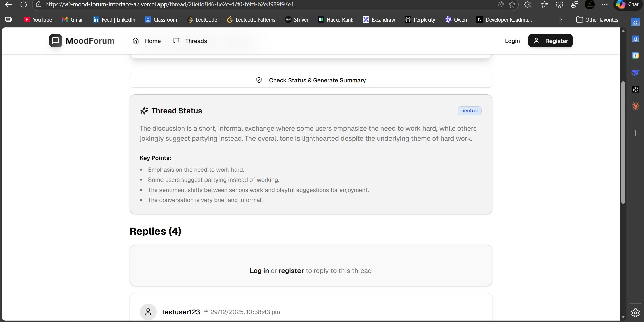644x322 pixels.
Task: Click the MoodForum logo icon
Action: [x=55, y=41]
